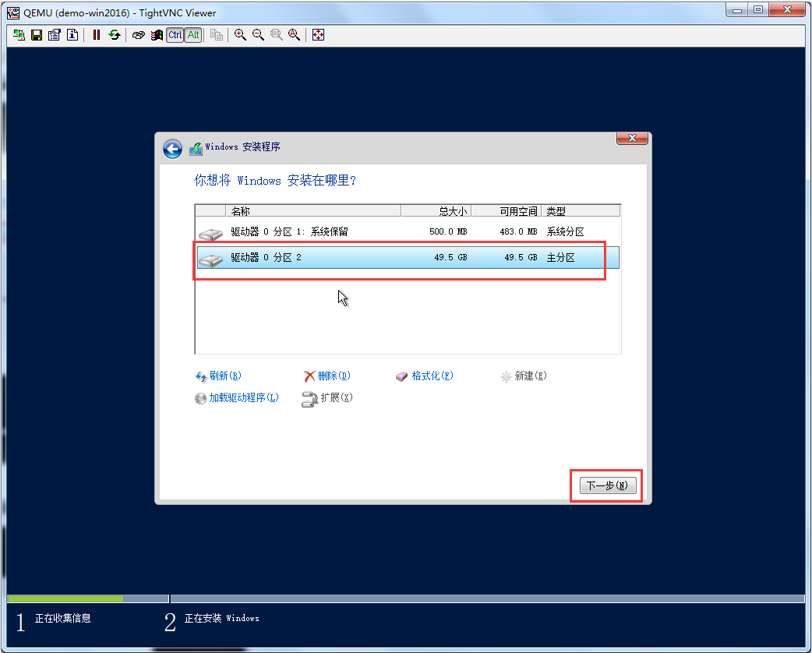The height and width of the screenshot is (653, 812).
Task: Click the Pause red bars icon
Action: pos(97,35)
